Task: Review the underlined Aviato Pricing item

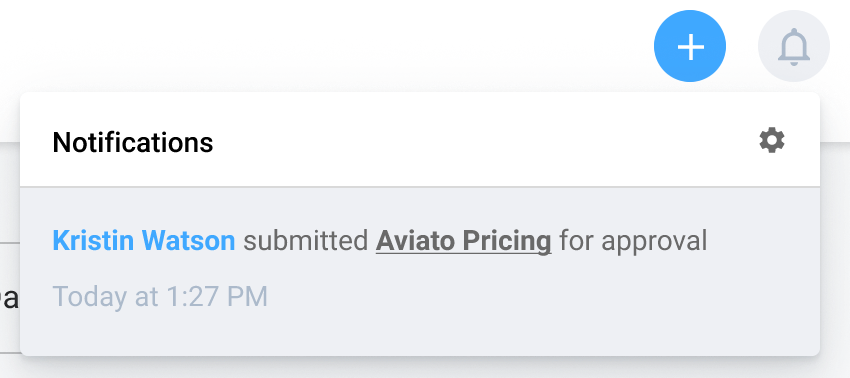Action: click(463, 240)
